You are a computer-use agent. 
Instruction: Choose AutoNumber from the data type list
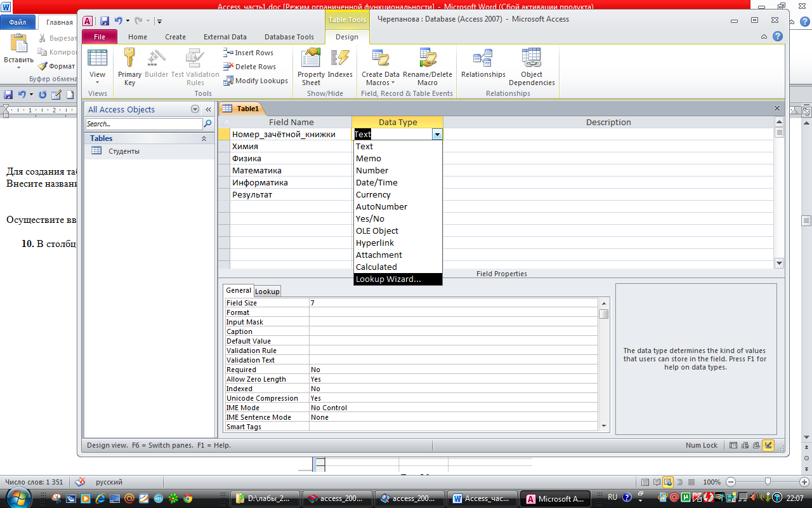pyautogui.click(x=398, y=206)
